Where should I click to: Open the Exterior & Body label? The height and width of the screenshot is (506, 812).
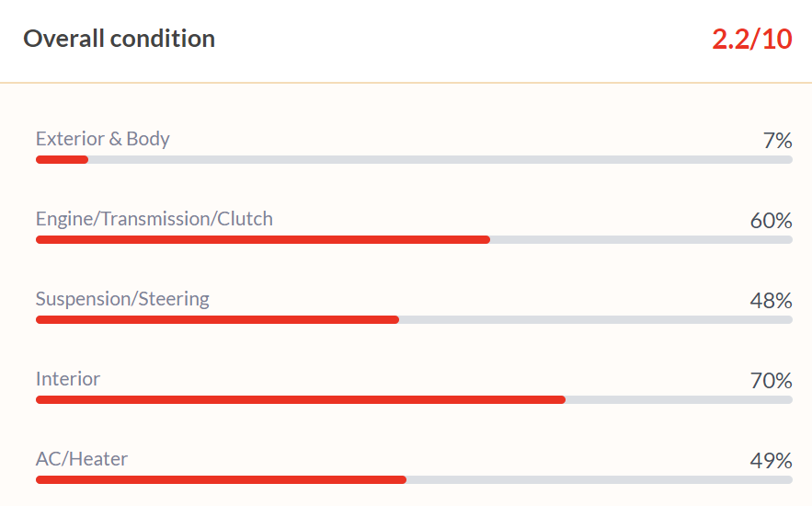[103, 139]
